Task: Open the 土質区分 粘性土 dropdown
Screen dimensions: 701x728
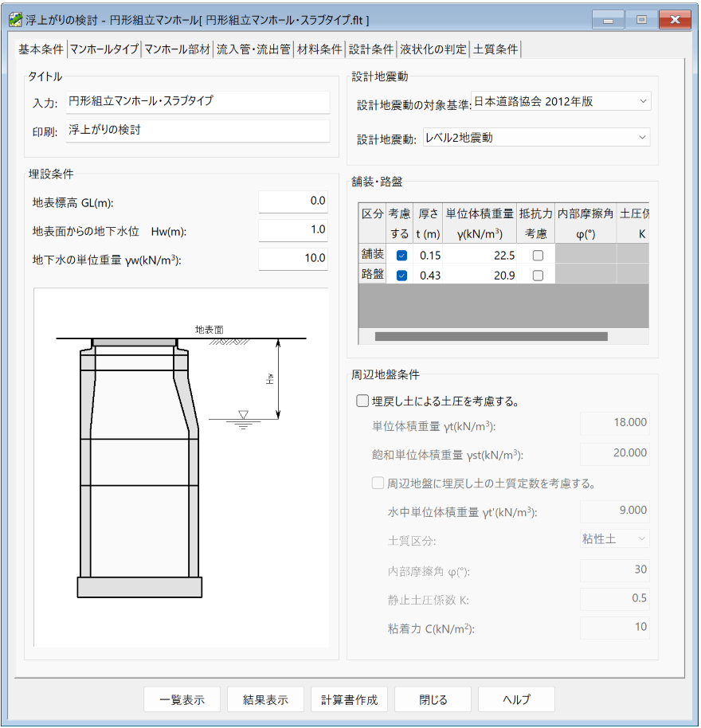Action: coord(615,539)
